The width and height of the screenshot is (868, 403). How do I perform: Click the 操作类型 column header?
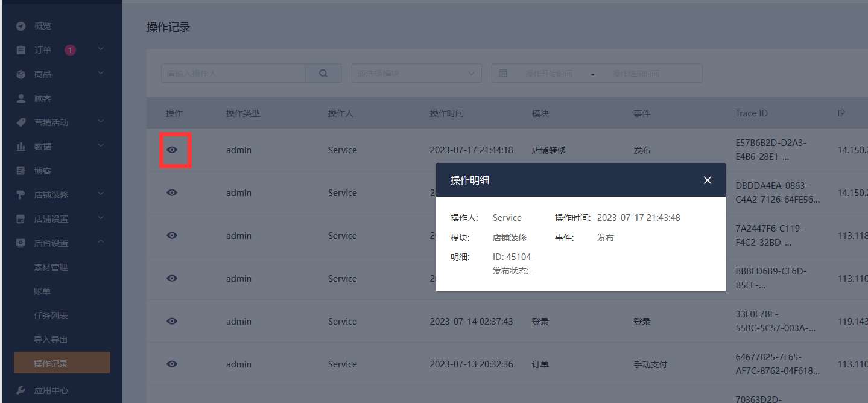tap(243, 113)
